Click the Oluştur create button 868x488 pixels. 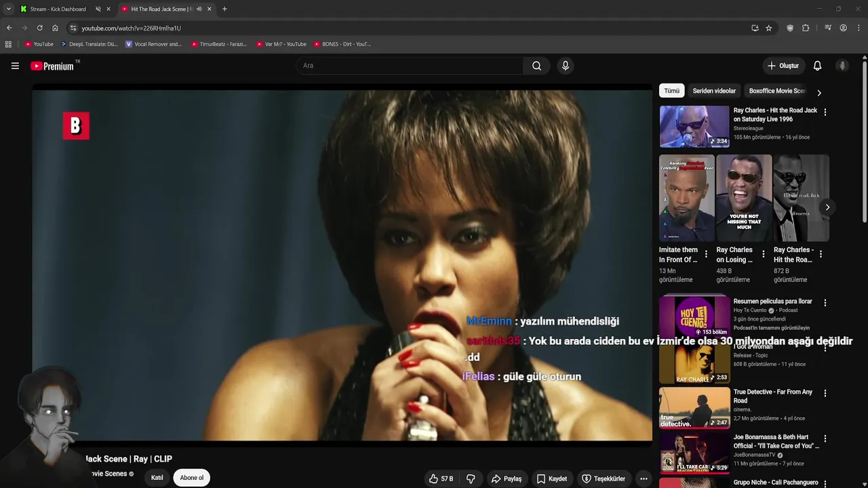(x=783, y=66)
